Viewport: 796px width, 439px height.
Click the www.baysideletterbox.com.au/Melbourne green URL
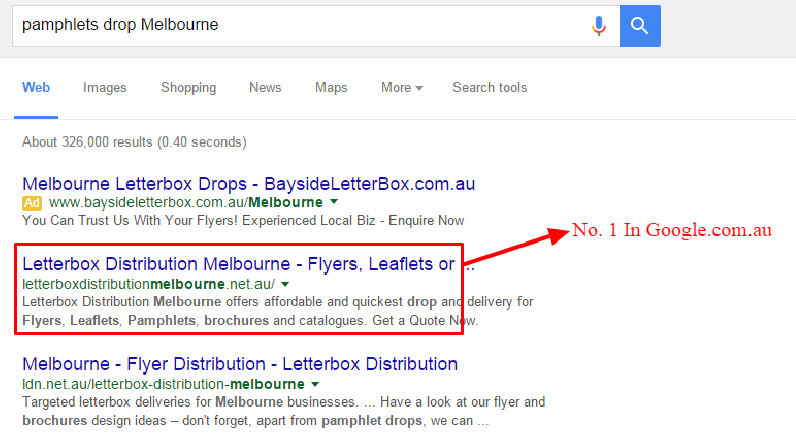[176, 202]
